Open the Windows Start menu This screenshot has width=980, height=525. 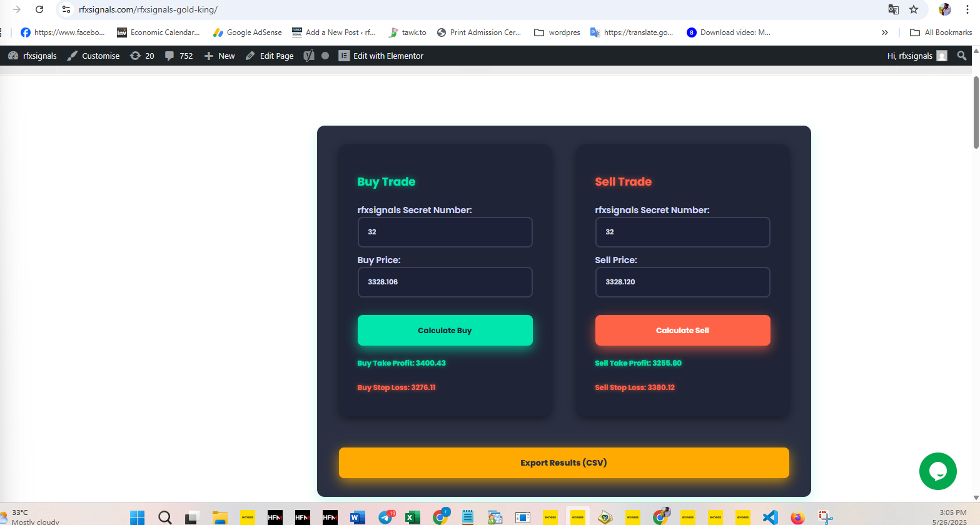click(x=137, y=517)
